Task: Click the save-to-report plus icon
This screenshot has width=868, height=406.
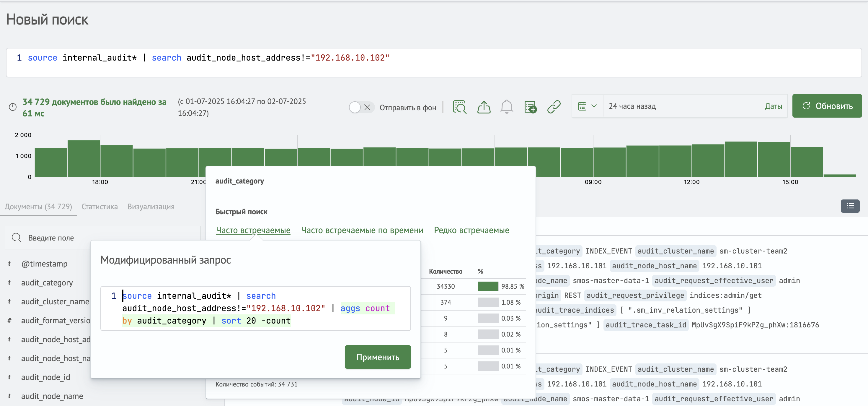Action: tap(530, 107)
